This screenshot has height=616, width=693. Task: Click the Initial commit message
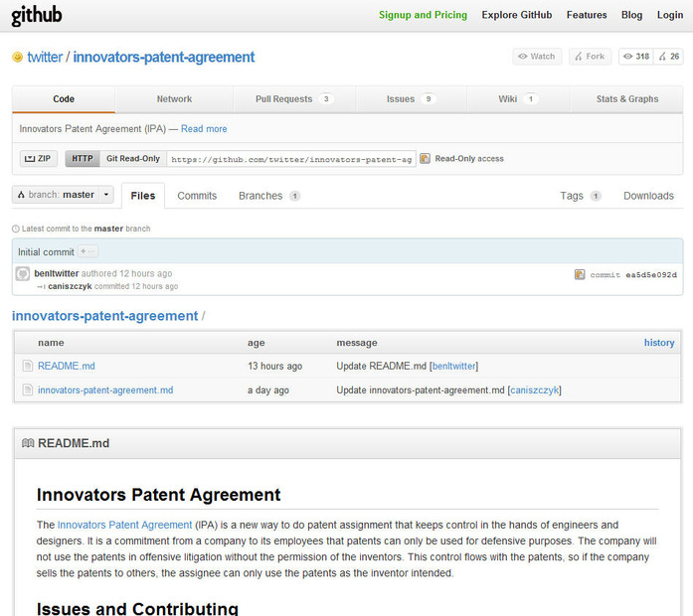pyautogui.click(x=46, y=252)
